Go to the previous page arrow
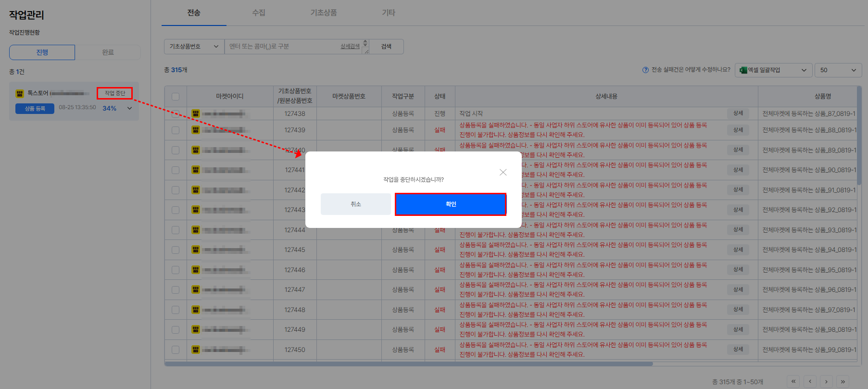This screenshot has width=868, height=389. [810, 381]
